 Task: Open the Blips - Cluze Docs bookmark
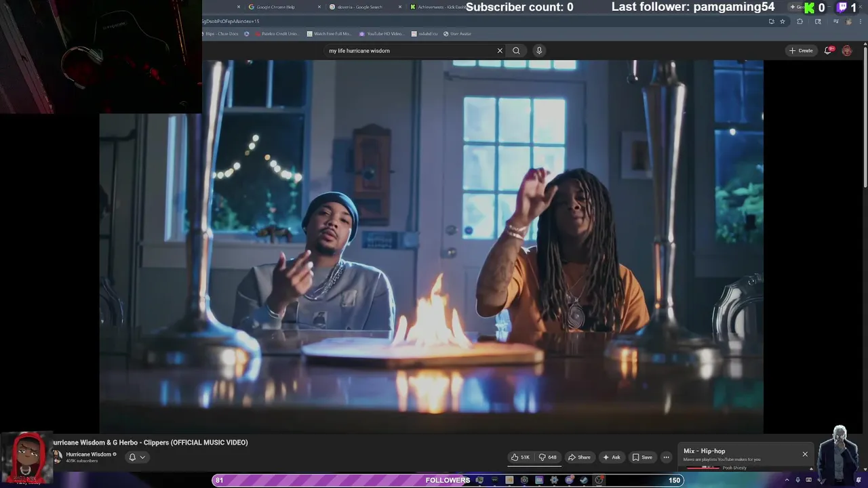(x=221, y=33)
